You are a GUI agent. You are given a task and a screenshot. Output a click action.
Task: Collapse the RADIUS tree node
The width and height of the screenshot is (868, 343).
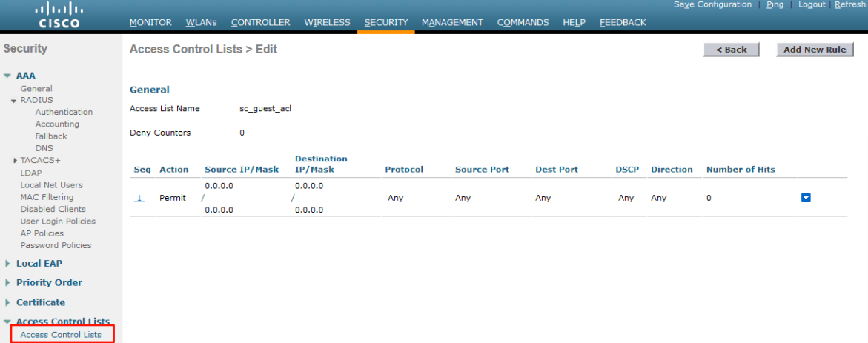(x=14, y=101)
